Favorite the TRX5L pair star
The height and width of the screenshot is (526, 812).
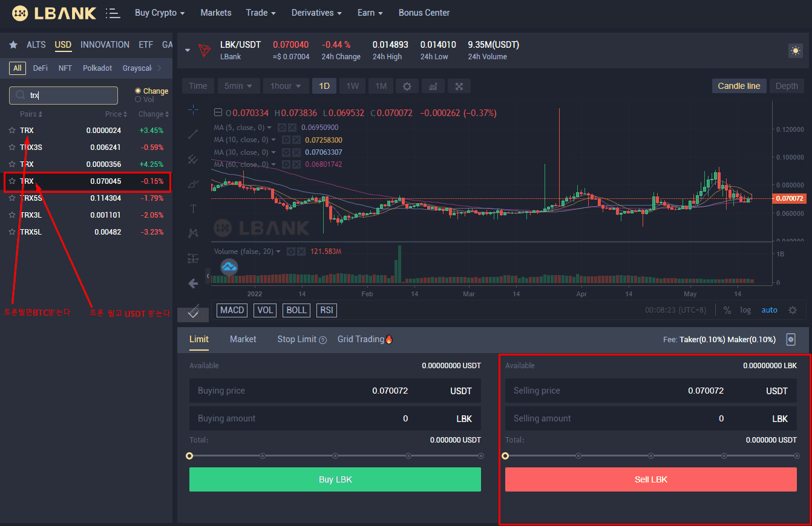click(11, 232)
